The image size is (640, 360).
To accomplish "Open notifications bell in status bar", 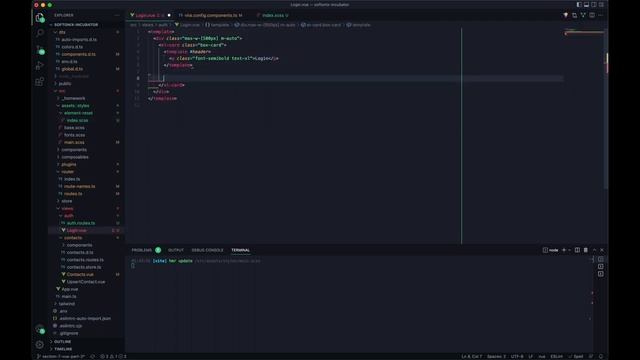I will (601, 356).
